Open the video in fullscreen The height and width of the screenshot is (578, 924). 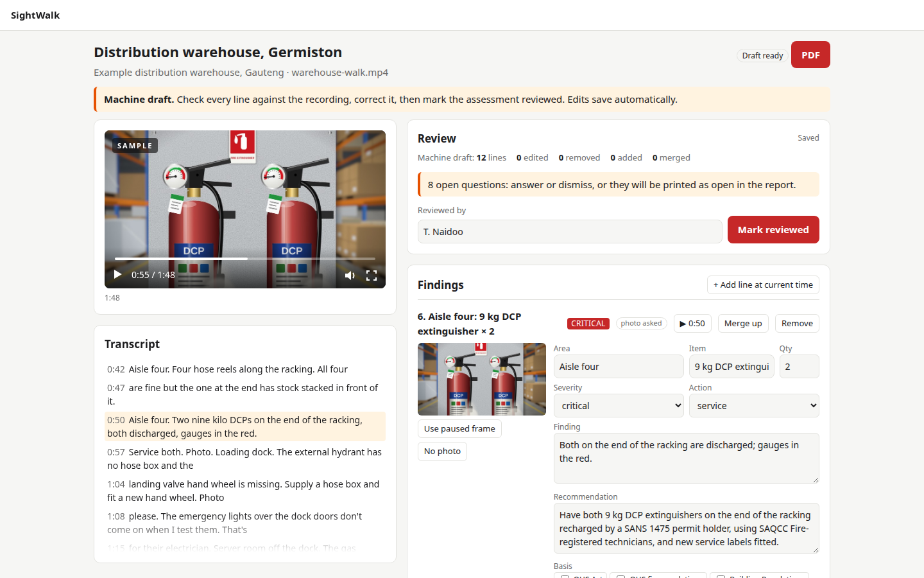pos(372,276)
